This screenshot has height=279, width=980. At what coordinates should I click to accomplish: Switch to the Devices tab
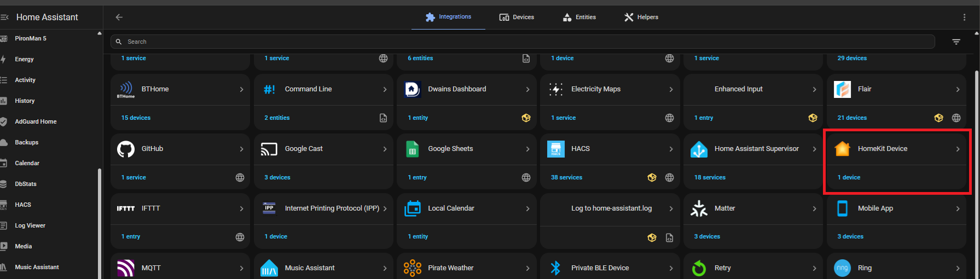[x=517, y=17]
